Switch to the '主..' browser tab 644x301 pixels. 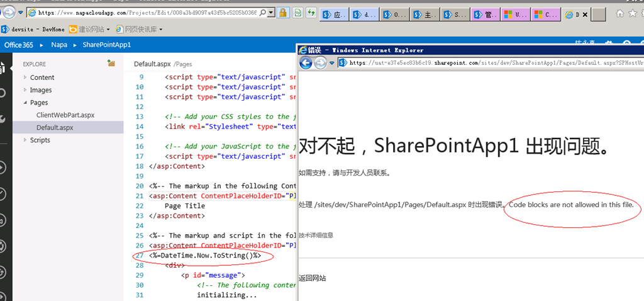tap(425, 15)
